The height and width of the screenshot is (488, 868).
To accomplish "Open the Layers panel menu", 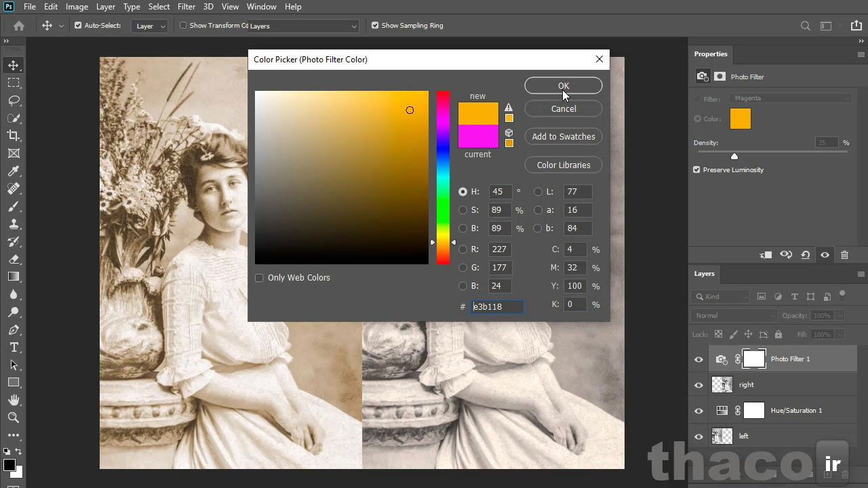I will 861,274.
